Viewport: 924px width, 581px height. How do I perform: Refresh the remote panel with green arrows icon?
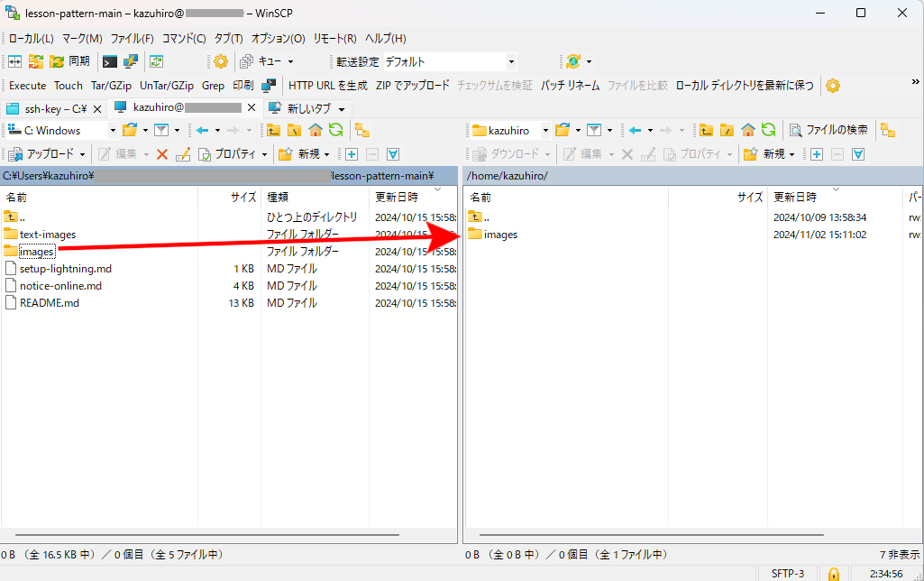[x=768, y=130]
